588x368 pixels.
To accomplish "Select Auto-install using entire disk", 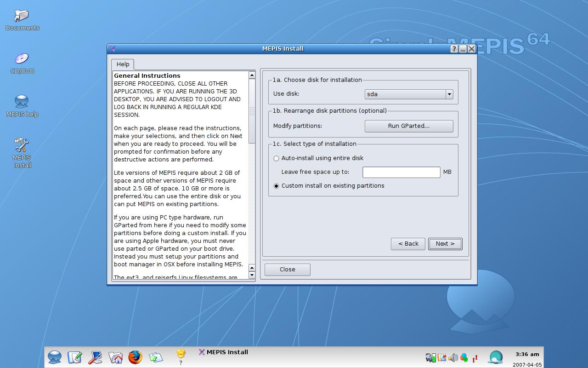I will 318,158.
